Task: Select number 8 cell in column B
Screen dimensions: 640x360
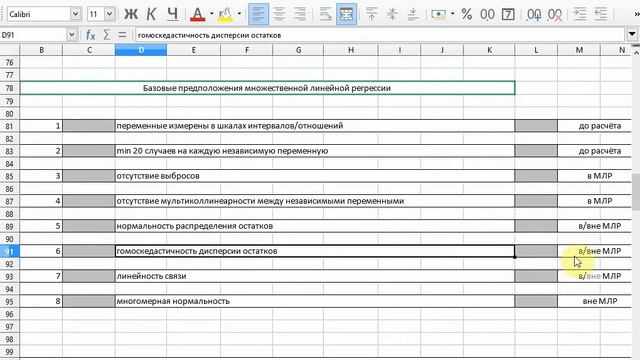Action: pos(41,301)
